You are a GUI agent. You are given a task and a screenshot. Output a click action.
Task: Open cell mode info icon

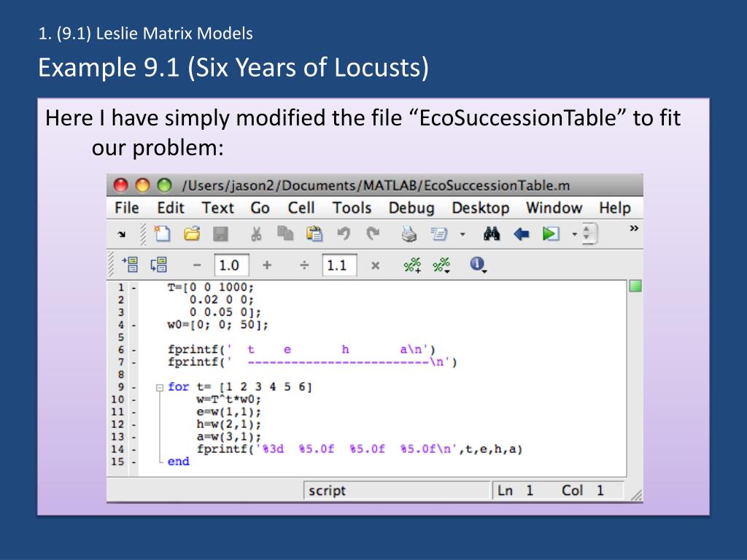pos(478,264)
